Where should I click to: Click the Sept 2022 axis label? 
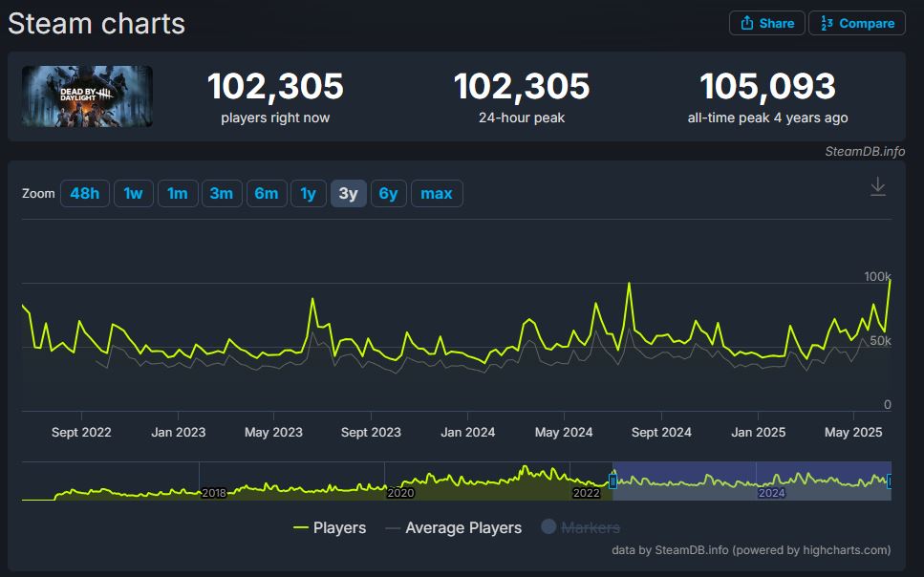click(81, 432)
